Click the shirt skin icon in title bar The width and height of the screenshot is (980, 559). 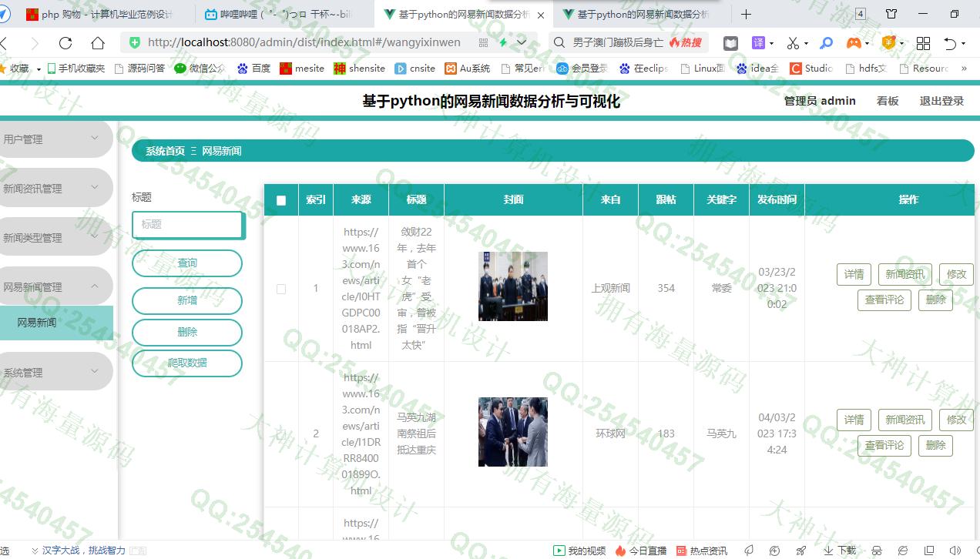pos(891,14)
